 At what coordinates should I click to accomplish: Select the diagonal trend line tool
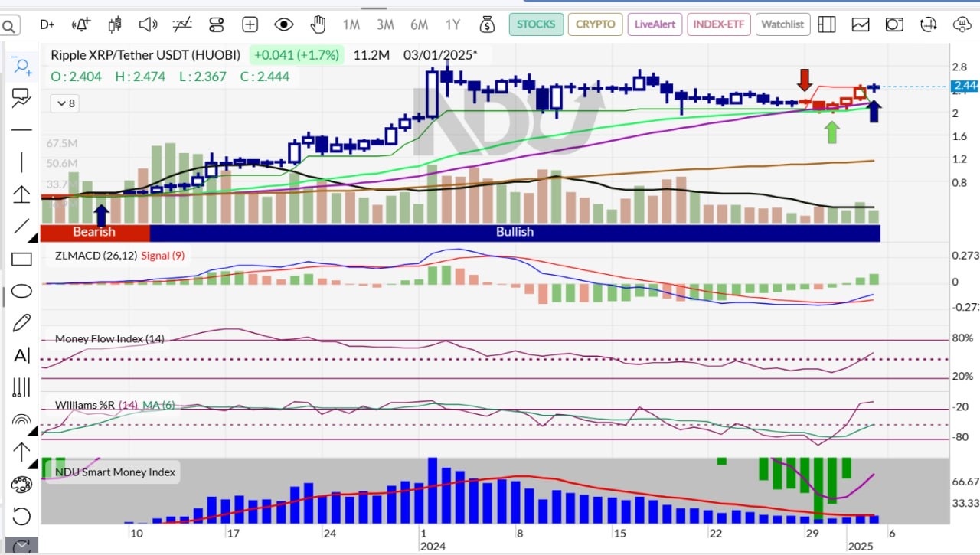point(21,227)
